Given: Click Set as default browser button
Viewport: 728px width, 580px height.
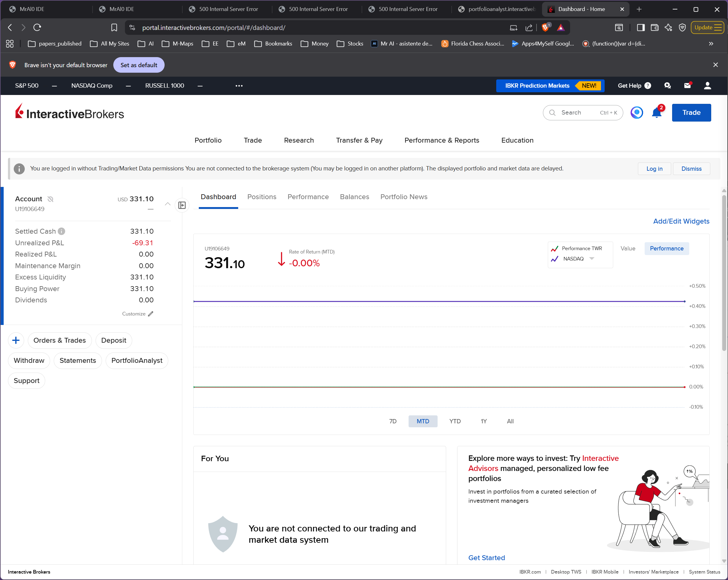Looking at the screenshot, I should [139, 65].
